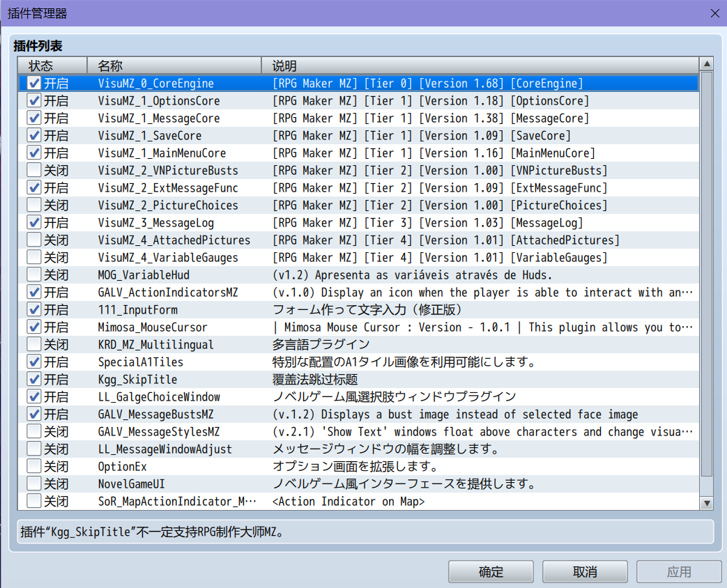
Task: Select the VisuMZ_1_MessageCore plugin name
Action: [x=159, y=118]
